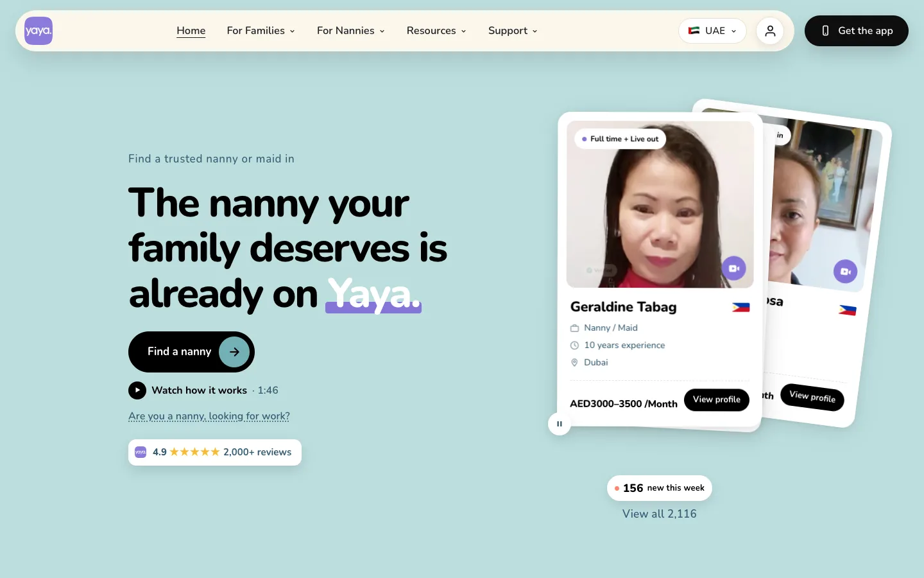
Task: Click the name Geraldine Tabag
Action: click(623, 307)
